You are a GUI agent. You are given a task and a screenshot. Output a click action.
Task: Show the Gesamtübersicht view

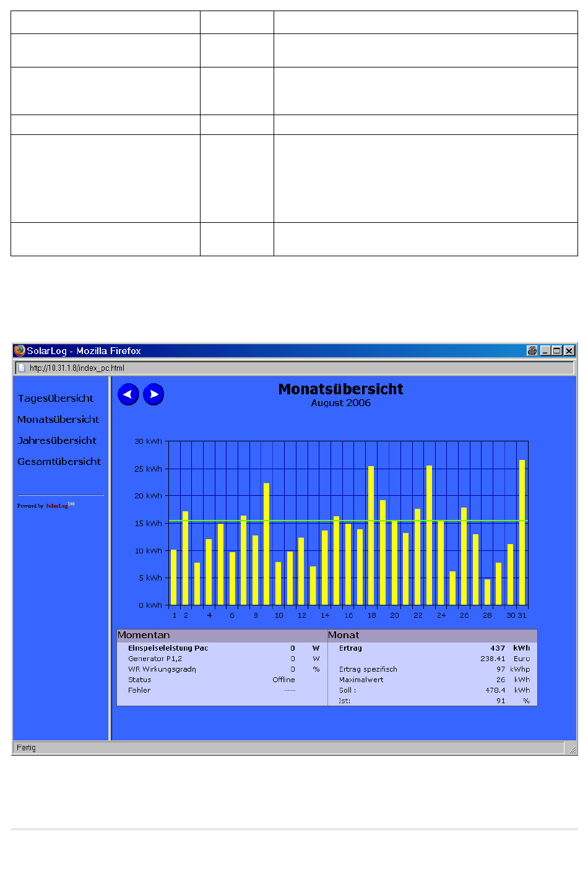[59, 462]
